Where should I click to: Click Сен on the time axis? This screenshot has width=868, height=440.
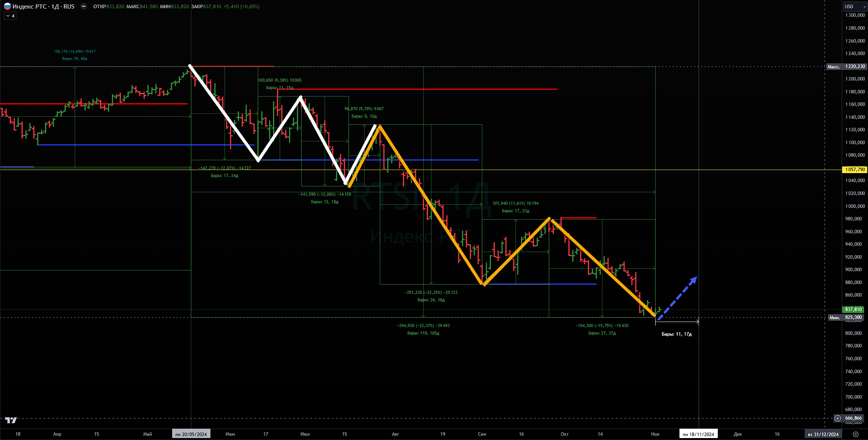pyautogui.click(x=482, y=434)
